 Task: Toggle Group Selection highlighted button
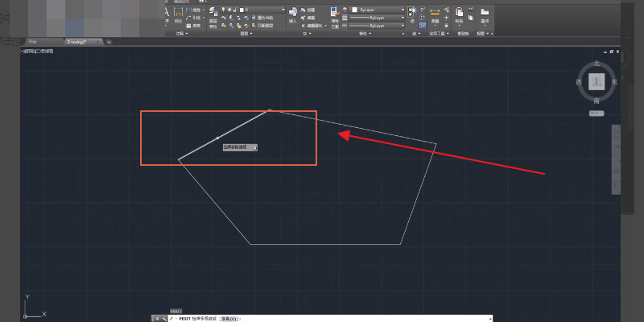423,26
